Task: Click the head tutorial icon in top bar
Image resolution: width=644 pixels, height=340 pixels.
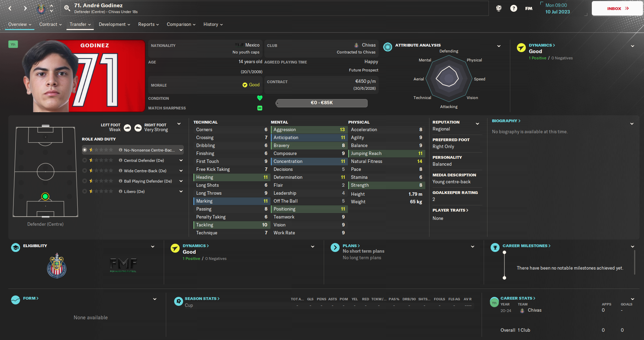Action: click(499, 8)
